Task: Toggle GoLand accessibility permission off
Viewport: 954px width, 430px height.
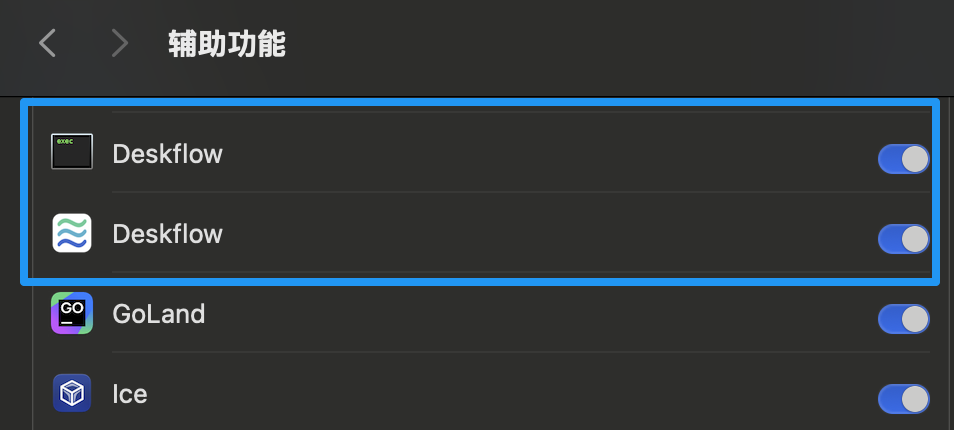Action: click(x=903, y=319)
